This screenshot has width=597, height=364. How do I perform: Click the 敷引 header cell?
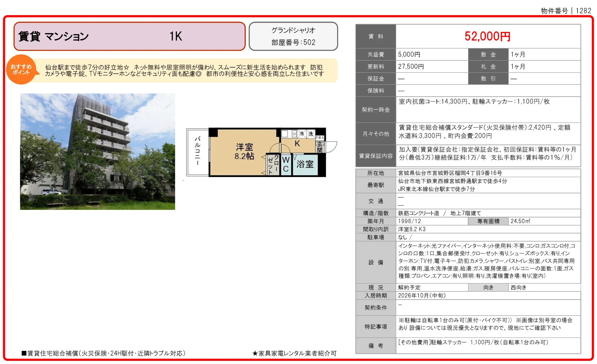488,79
